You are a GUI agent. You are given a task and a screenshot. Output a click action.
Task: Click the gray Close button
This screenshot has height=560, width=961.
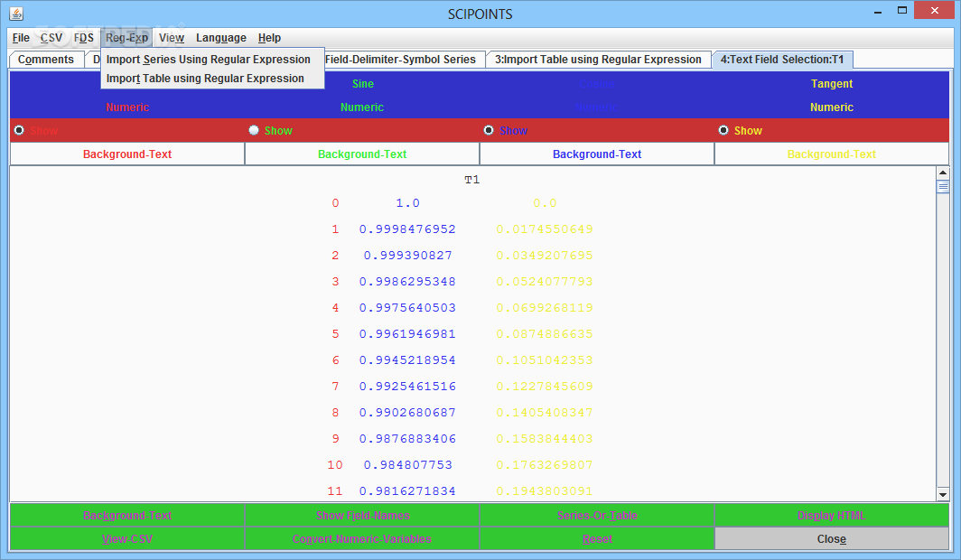tap(832, 539)
